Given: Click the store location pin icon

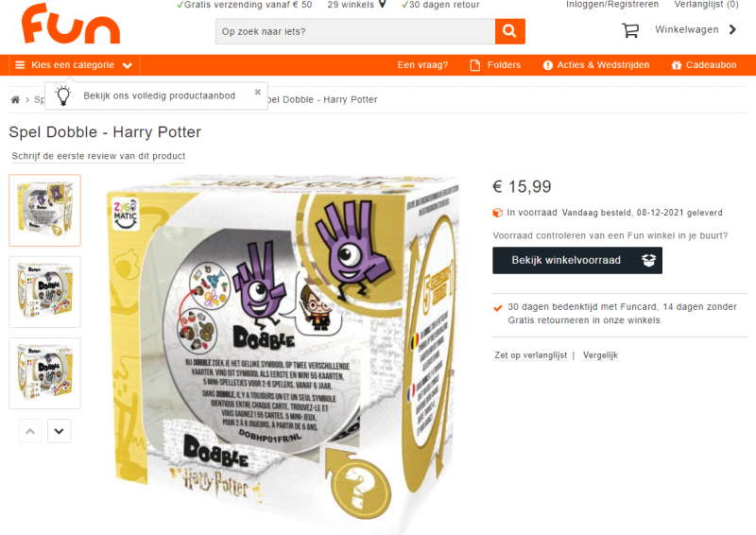Looking at the screenshot, I should tap(383, 5).
